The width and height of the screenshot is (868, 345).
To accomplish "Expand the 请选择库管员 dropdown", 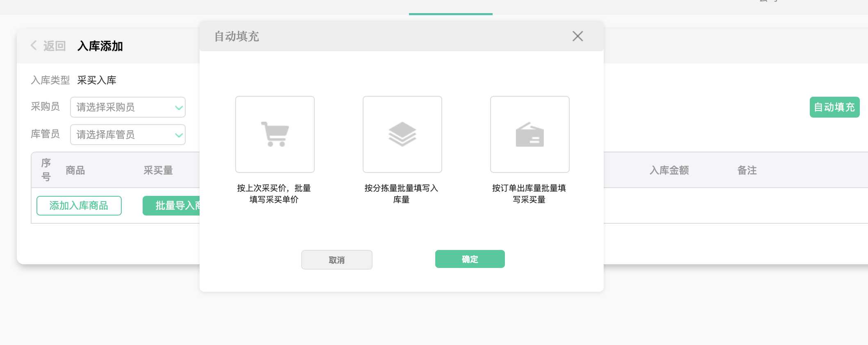I will click(x=128, y=135).
